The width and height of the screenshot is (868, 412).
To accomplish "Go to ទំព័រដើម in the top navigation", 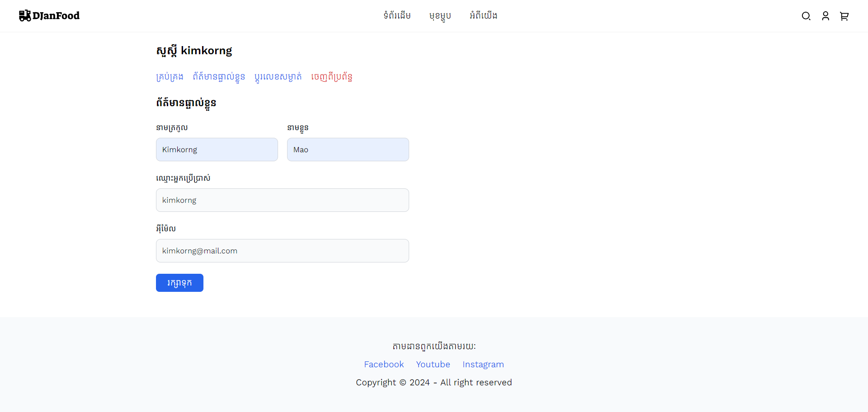I will pyautogui.click(x=397, y=16).
